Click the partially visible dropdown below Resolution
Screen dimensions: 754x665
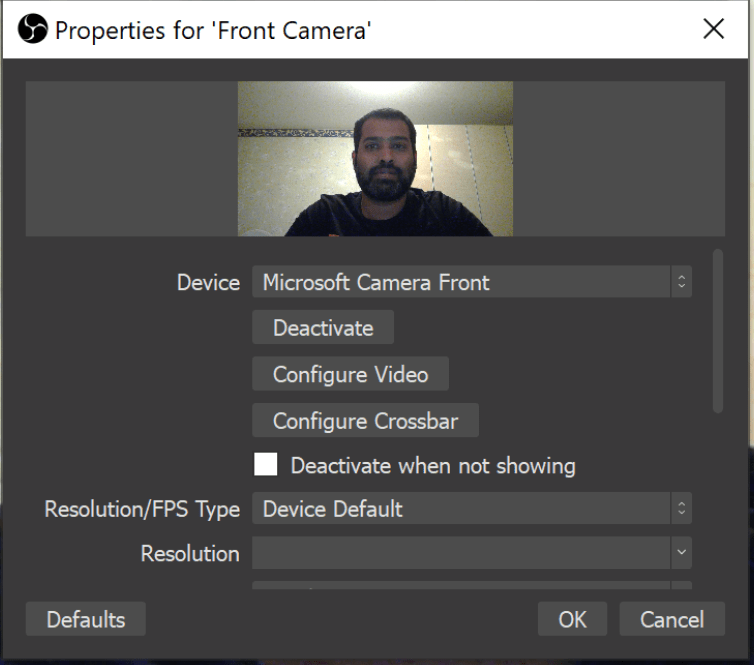click(460, 585)
